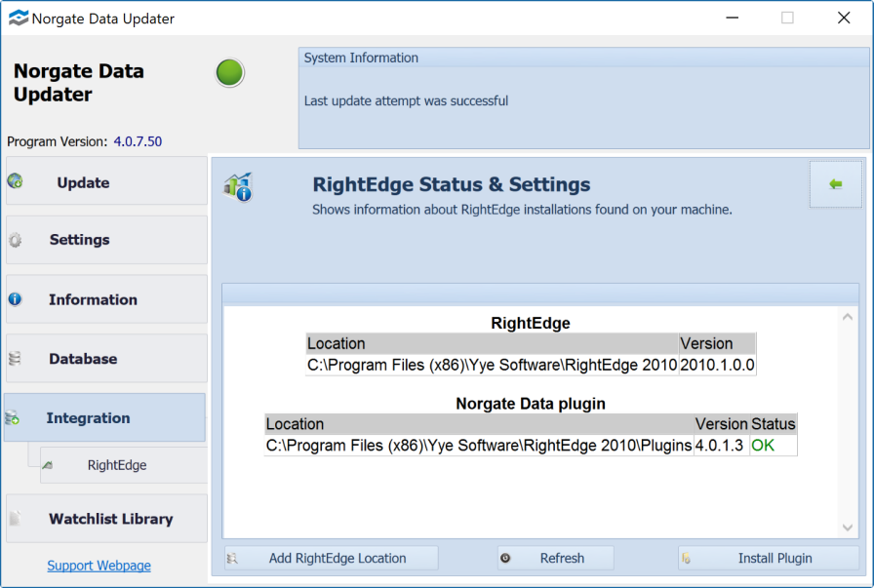Click the scrollbar down arrow
The width and height of the screenshot is (874, 588).
tap(847, 528)
